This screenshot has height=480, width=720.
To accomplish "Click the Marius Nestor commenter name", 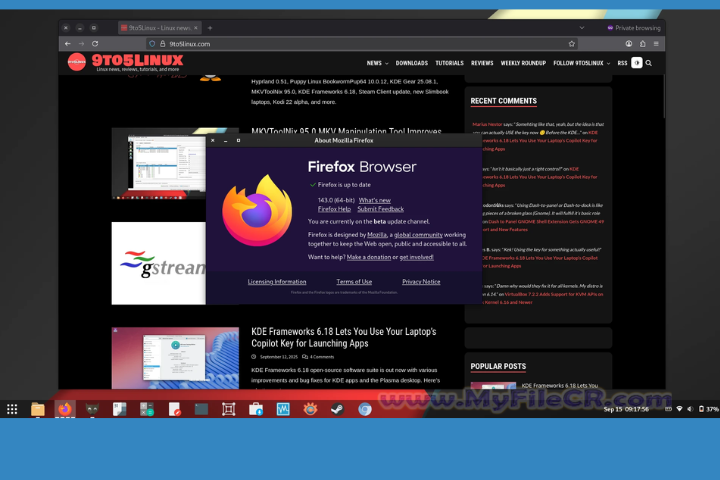I will [x=487, y=124].
